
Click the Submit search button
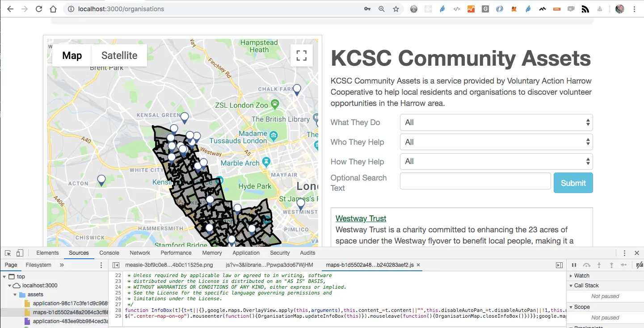tap(573, 183)
